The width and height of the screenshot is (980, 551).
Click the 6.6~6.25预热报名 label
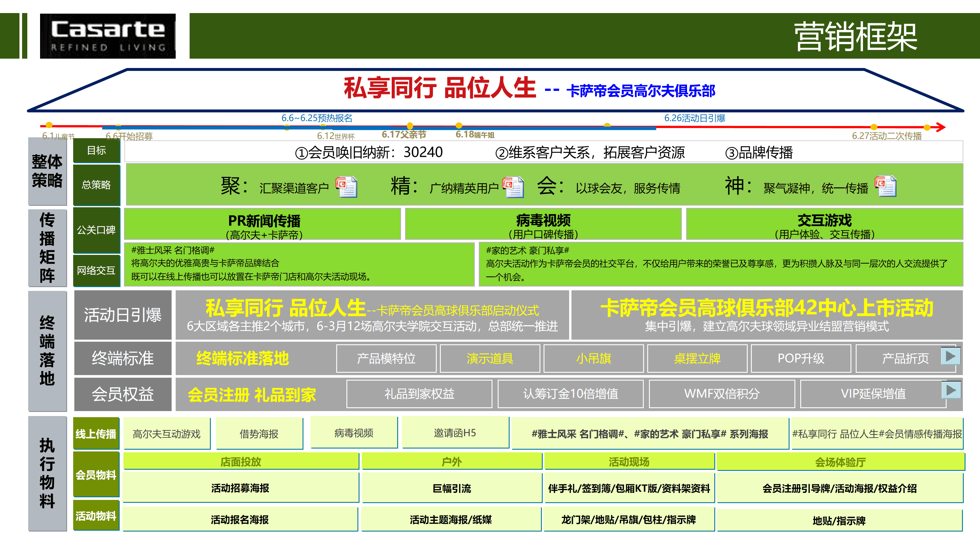click(317, 118)
